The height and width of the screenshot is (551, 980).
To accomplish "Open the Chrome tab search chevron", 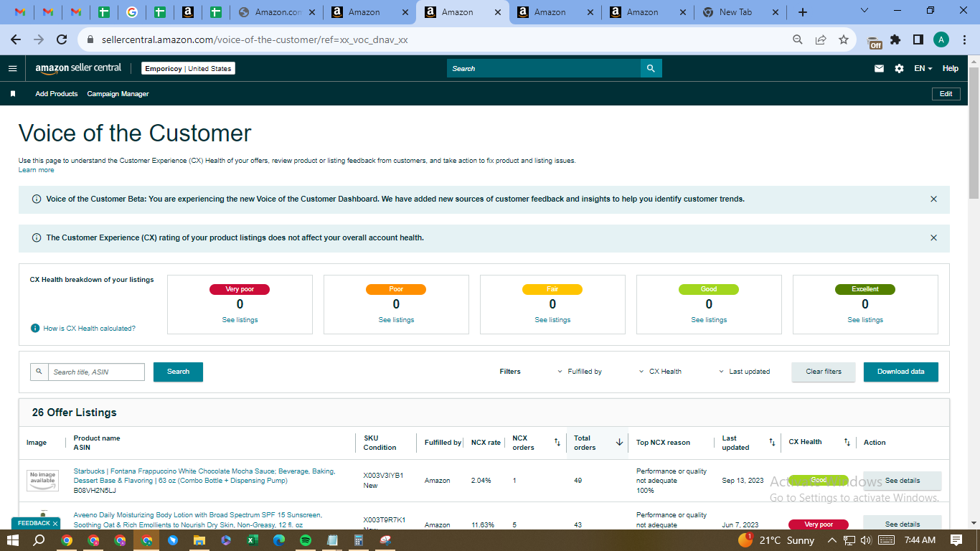I will pyautogui.click(x=864, y=11).
